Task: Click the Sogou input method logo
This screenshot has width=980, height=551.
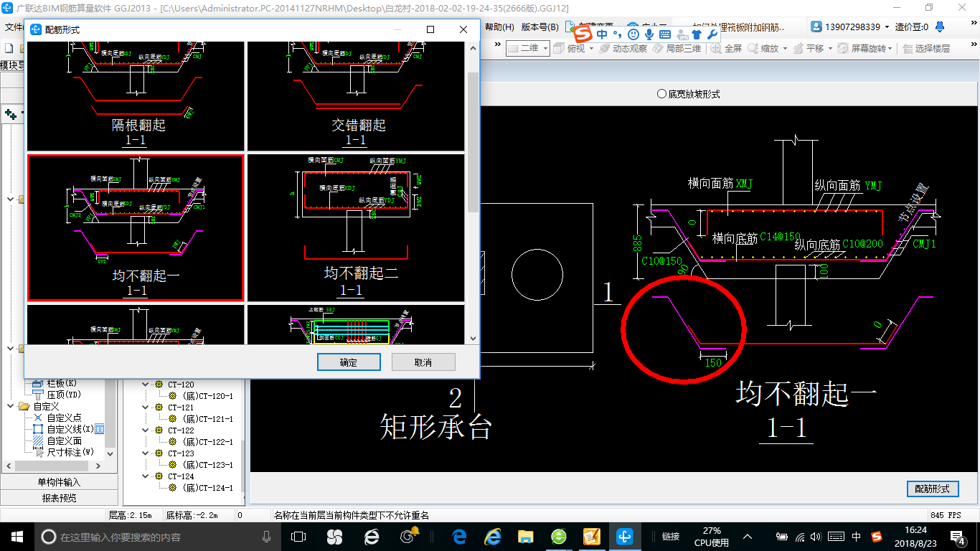Action: (x=583, y=34)
